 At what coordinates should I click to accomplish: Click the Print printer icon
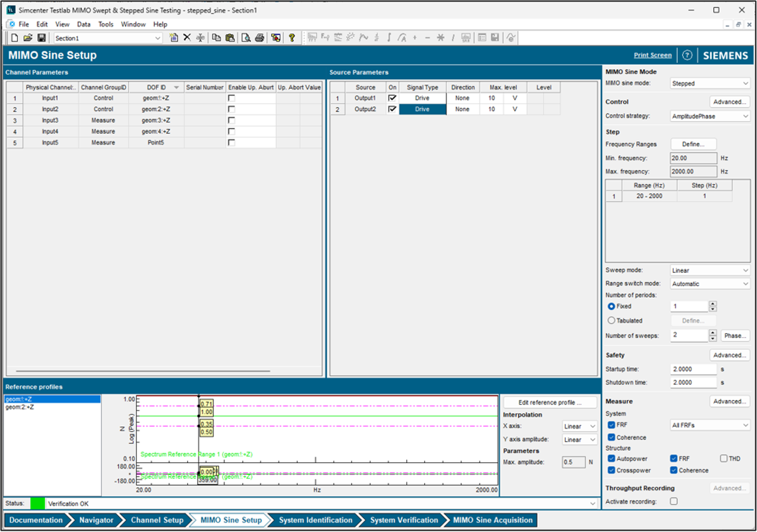click(260, 38)
